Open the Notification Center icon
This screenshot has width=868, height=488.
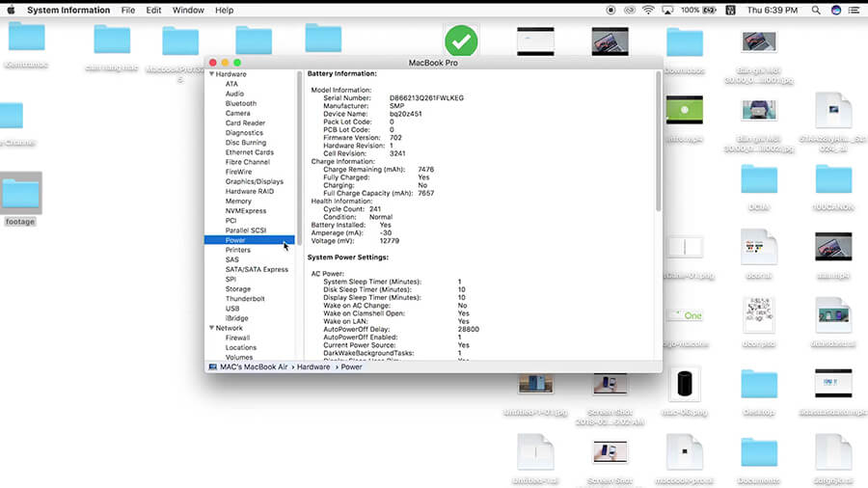pyautogui.click(x=854, y=10)
